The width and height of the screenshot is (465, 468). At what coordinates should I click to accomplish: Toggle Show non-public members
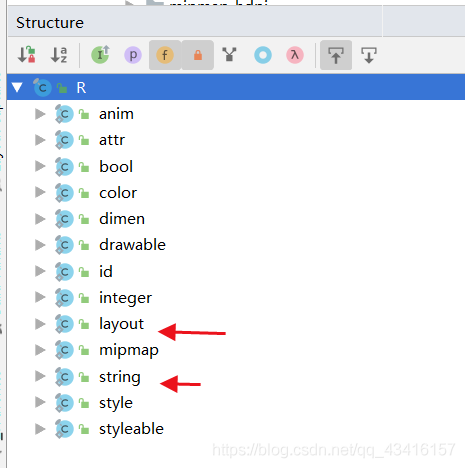click(x=198, y=55)
